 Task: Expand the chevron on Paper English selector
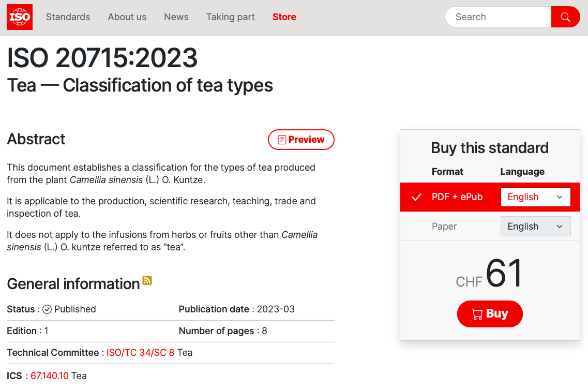560,227
